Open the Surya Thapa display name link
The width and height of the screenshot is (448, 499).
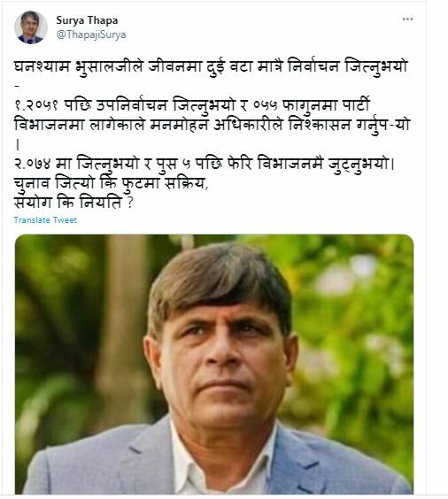(87, 20)
